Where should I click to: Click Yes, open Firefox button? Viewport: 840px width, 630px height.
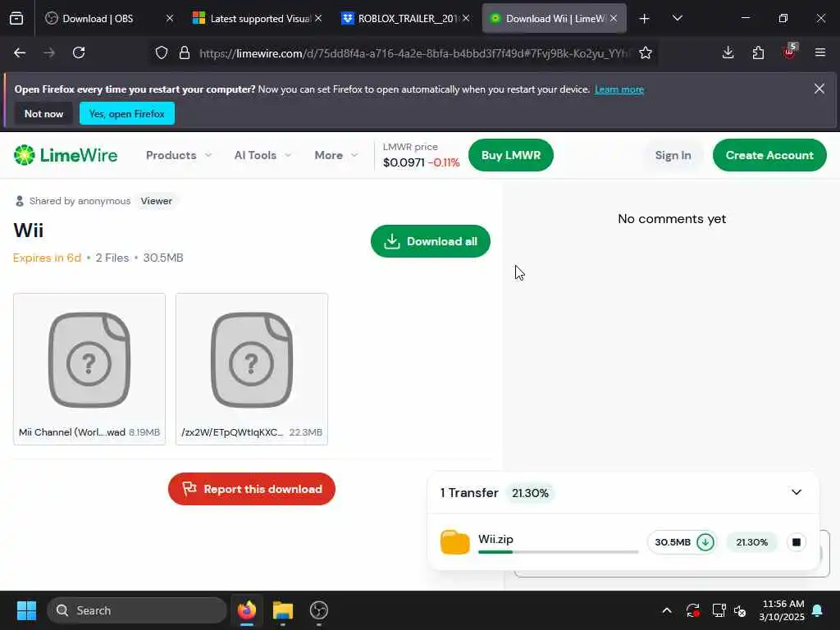[x=127, y=113]
